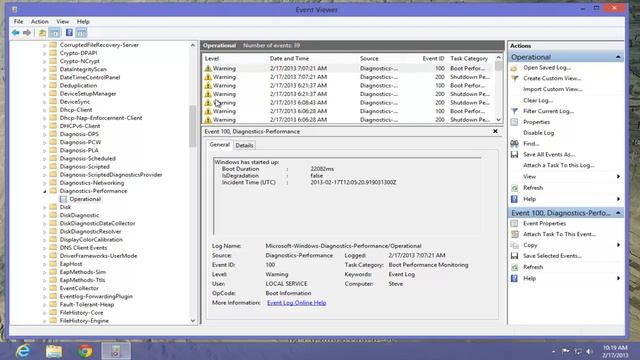Click the Open Saved Log icon
Viewport: 640px width, 360px height.
514,68
